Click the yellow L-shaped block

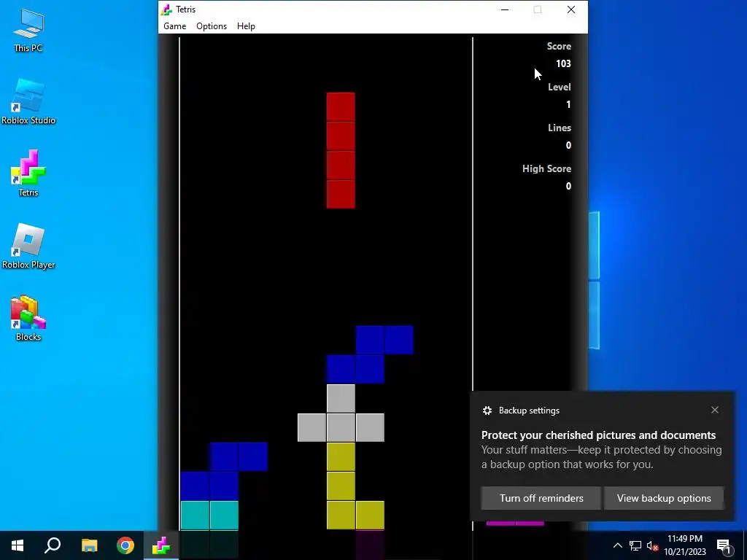coord(341,486)
